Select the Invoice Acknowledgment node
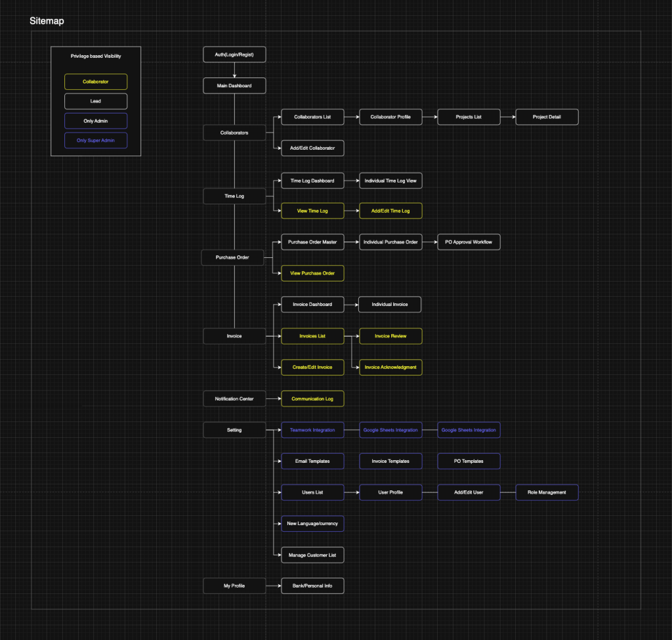The image size is (672, 640). click(x=390, y=367)
